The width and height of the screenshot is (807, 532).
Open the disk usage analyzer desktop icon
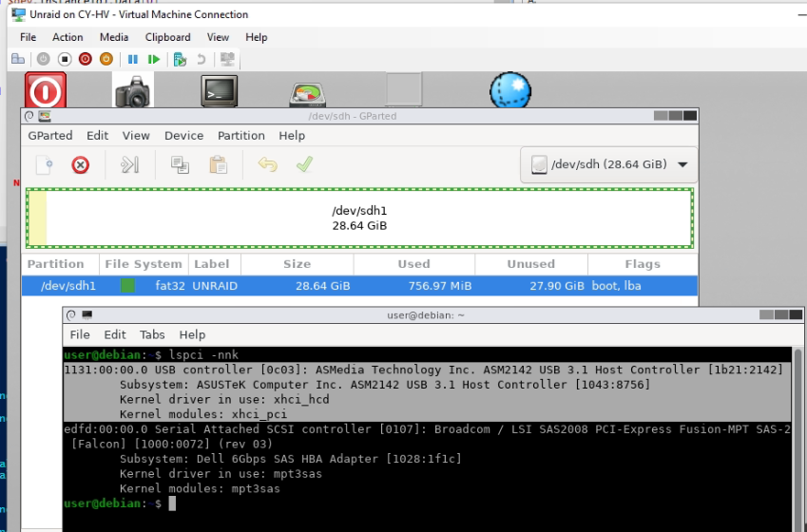[x=307, y=95]
